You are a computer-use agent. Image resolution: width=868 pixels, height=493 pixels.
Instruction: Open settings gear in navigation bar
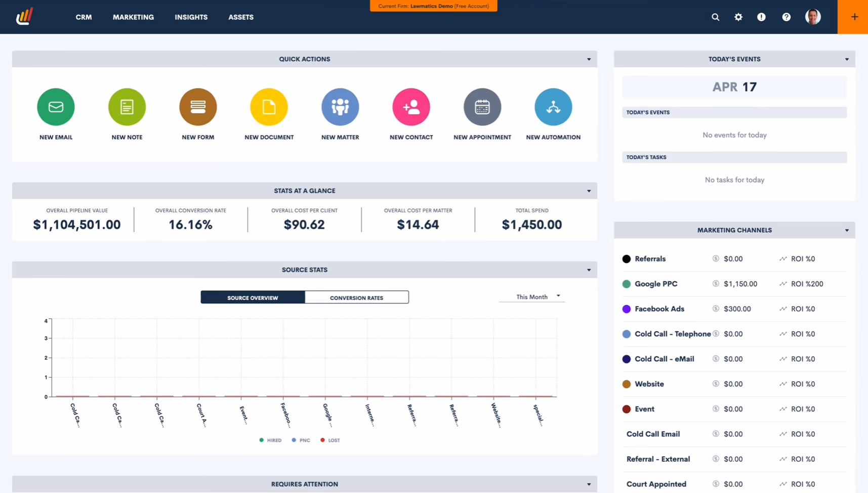(738, 17)
